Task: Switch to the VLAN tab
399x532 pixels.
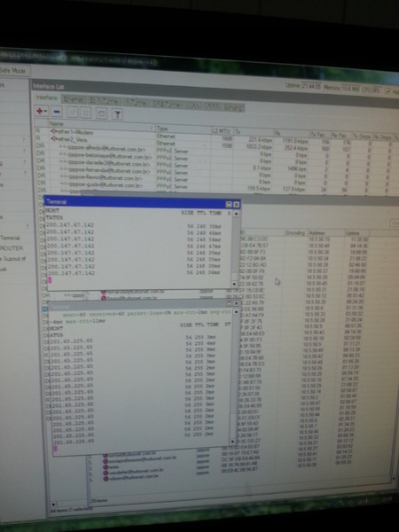Action: 193,106
